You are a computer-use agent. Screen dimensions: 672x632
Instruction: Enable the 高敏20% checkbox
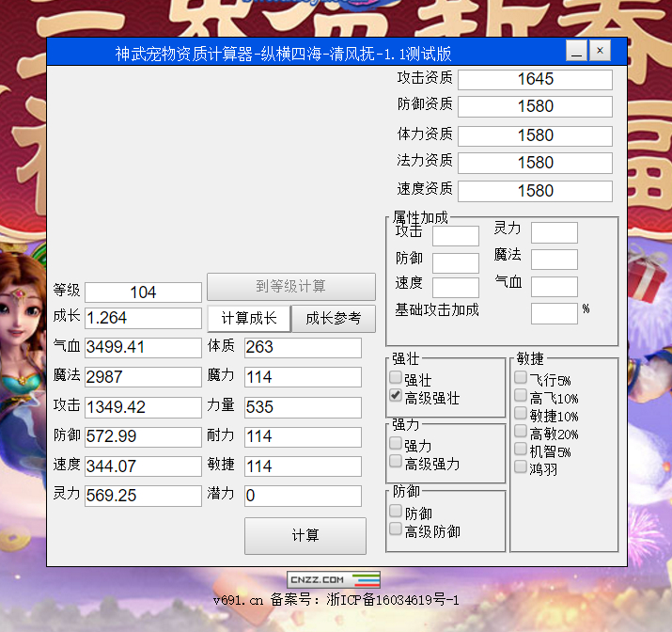[x=521, y=431]
